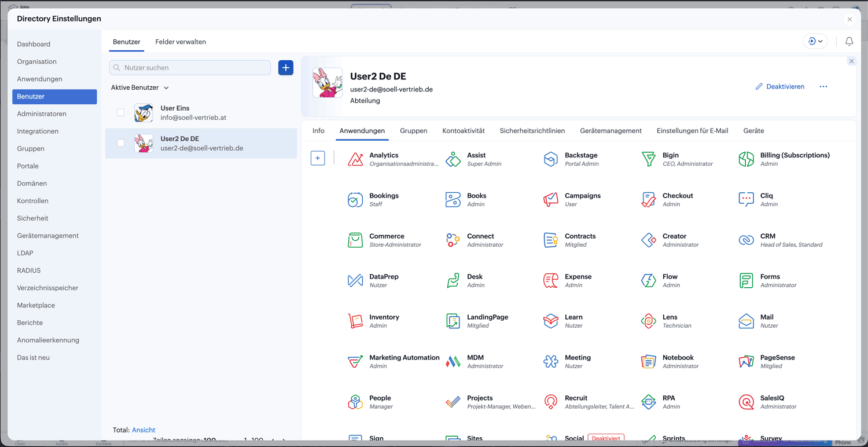Viewport: 868px width, 447px height.
Task: Select the Backstage app icon
Action: (551, 159)
